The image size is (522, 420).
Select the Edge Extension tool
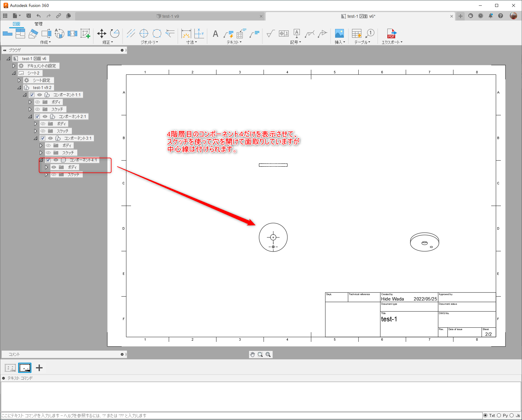point(170,33)
